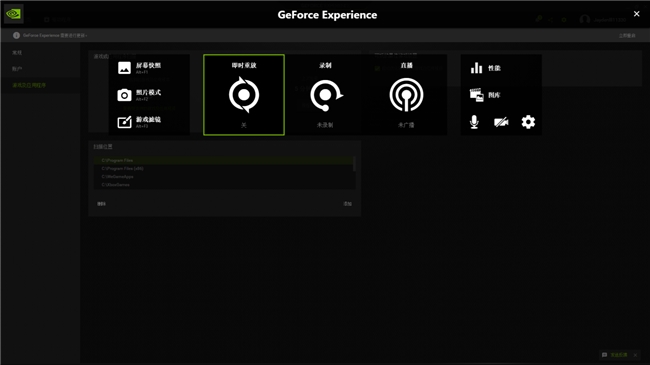
Task: Open 性能 performance bar-chart icon
Action: pyautogui.click(x=476, y=68)
